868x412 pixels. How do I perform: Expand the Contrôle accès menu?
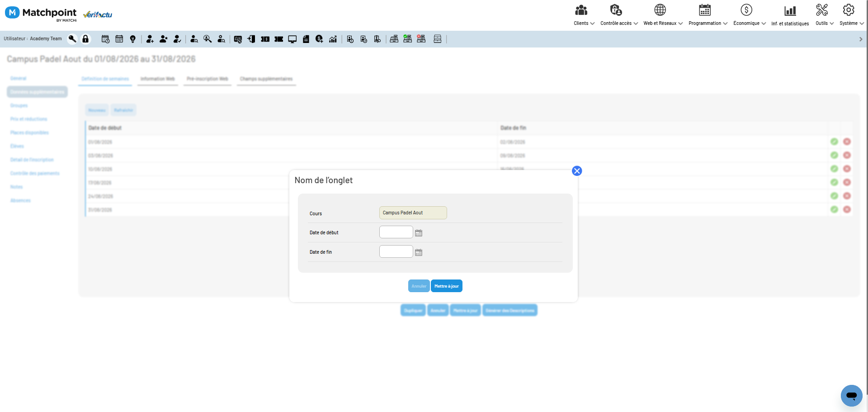[x=619, y=15]
